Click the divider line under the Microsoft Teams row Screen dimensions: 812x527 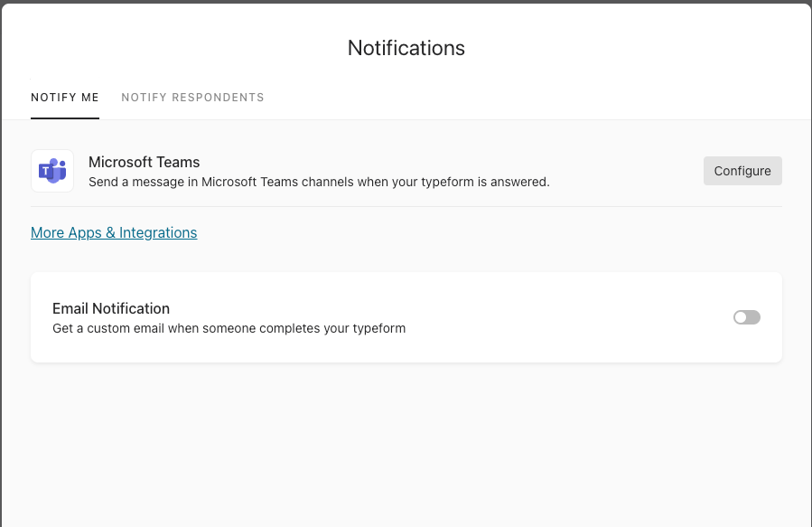coord(406,206)
